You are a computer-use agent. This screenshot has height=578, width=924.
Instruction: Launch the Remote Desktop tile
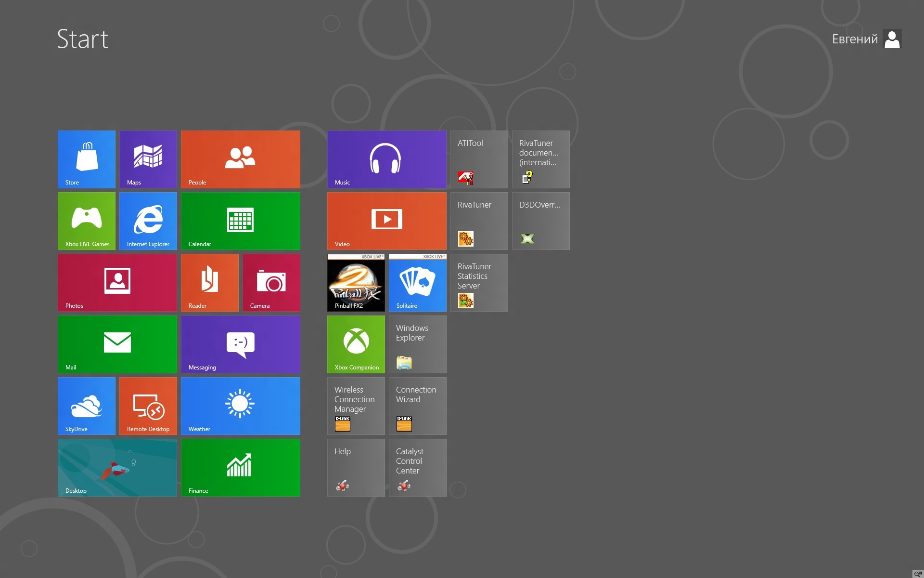coord(148,406)
